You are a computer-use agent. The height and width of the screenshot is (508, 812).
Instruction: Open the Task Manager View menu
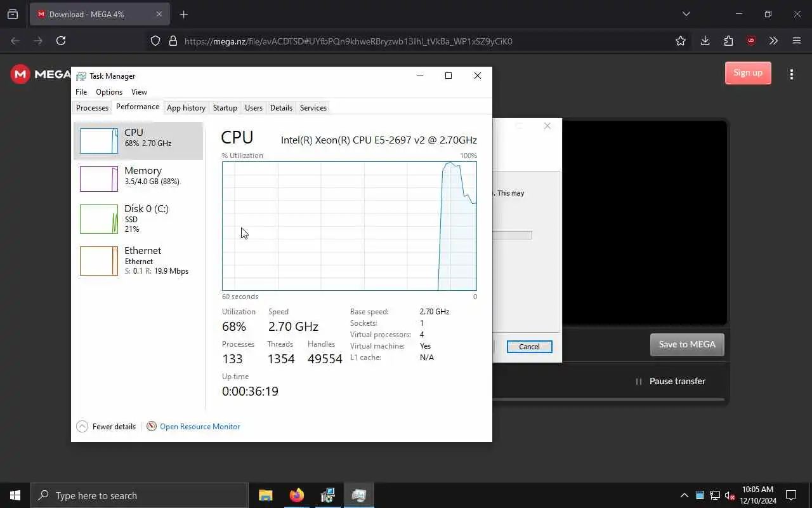(139, 92)
